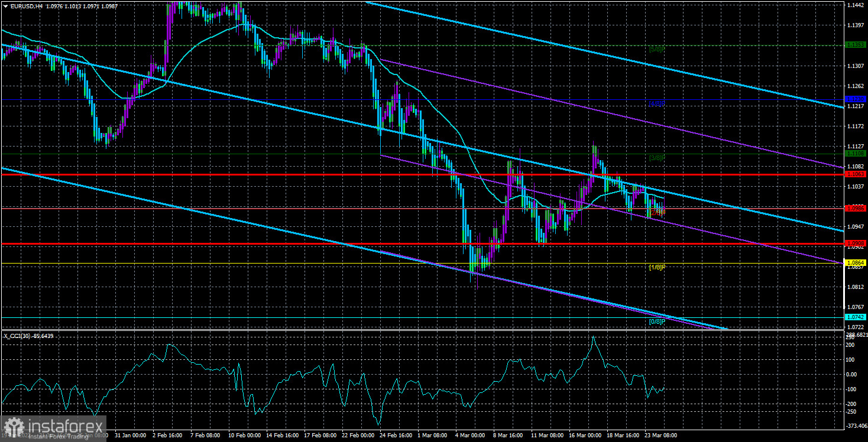
Task: Click the 1.0767 price axis value
Action: (856, 307)
